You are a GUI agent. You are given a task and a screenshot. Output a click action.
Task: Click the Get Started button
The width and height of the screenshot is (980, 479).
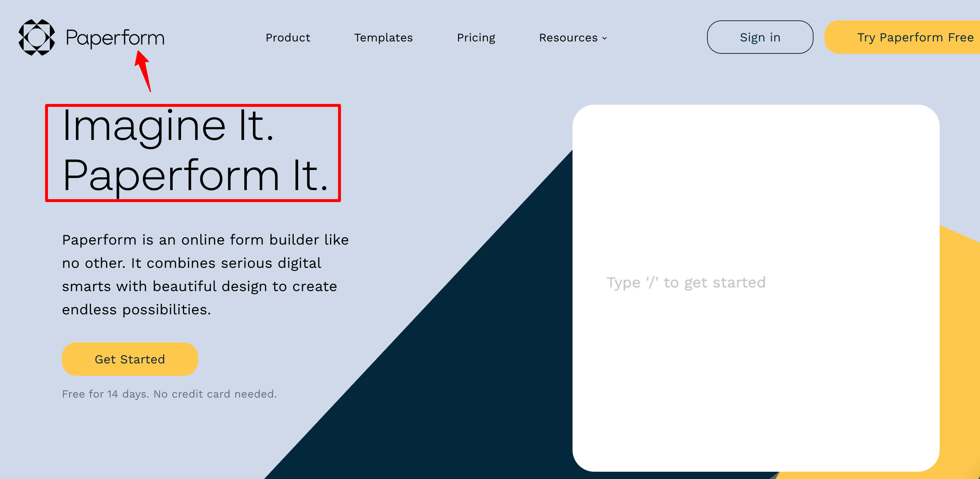click(130, 359)
